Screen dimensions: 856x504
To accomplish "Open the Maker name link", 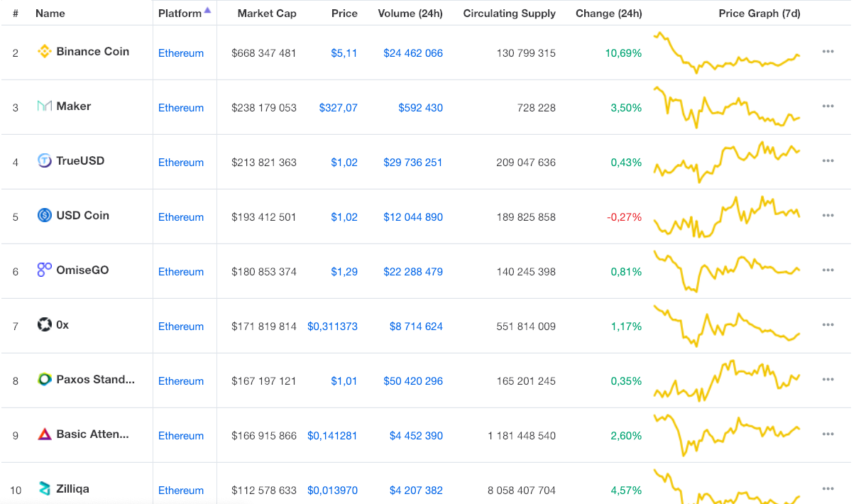I will click(74, 106).
